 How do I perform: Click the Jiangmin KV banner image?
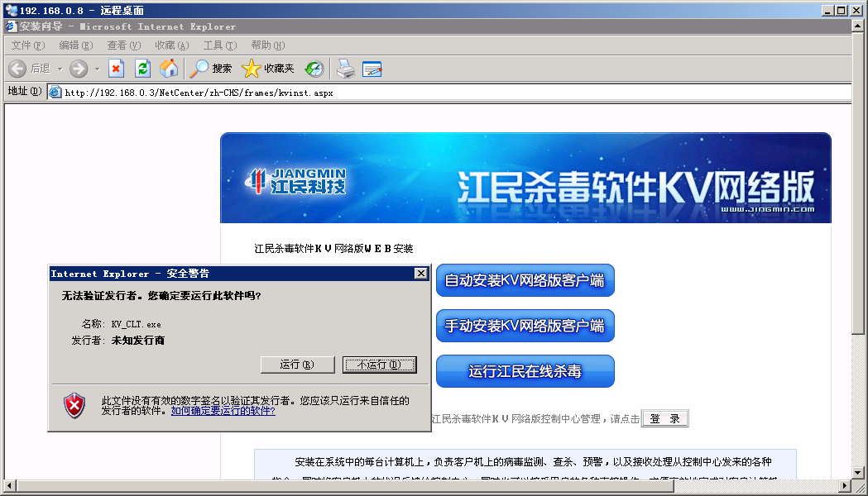click(525, 178)
